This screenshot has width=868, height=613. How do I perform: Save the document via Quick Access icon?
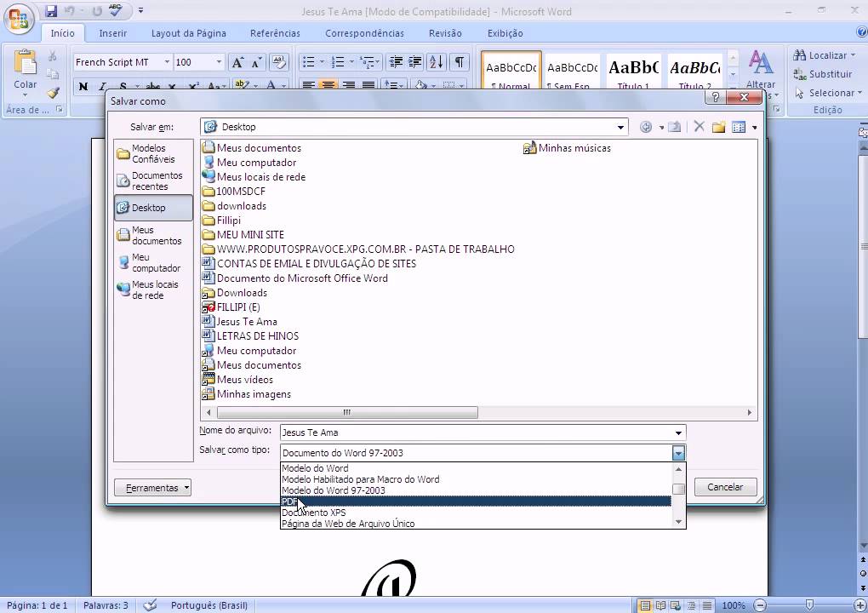coord(51,10)
